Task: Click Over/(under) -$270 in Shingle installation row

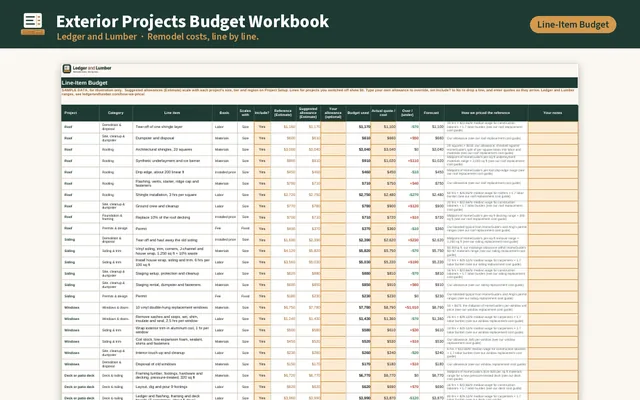Action: pyautogui.click(x=408, y=195)
